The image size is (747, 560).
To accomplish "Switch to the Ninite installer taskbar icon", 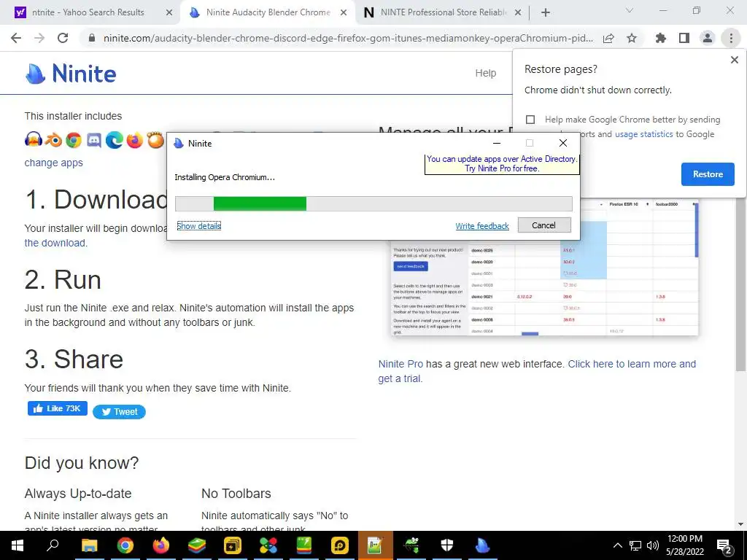I will tap(483, 545).
